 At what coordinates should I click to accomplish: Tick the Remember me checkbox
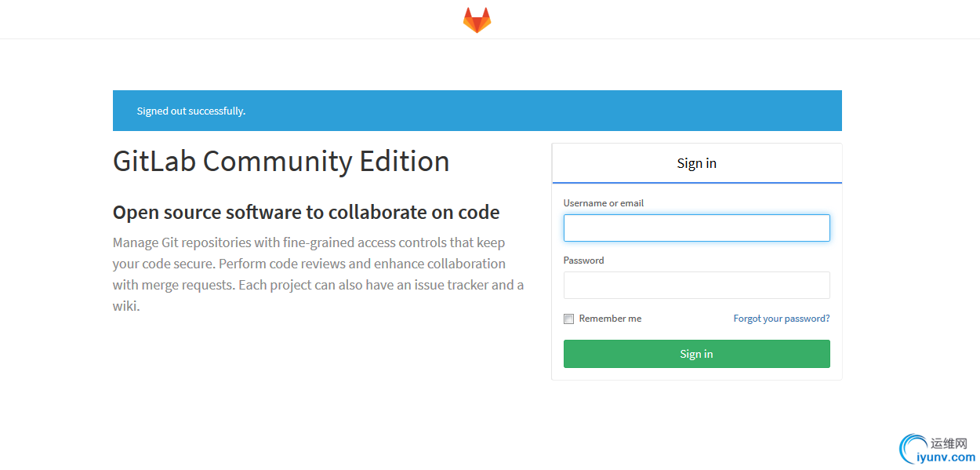pos(568,319)
